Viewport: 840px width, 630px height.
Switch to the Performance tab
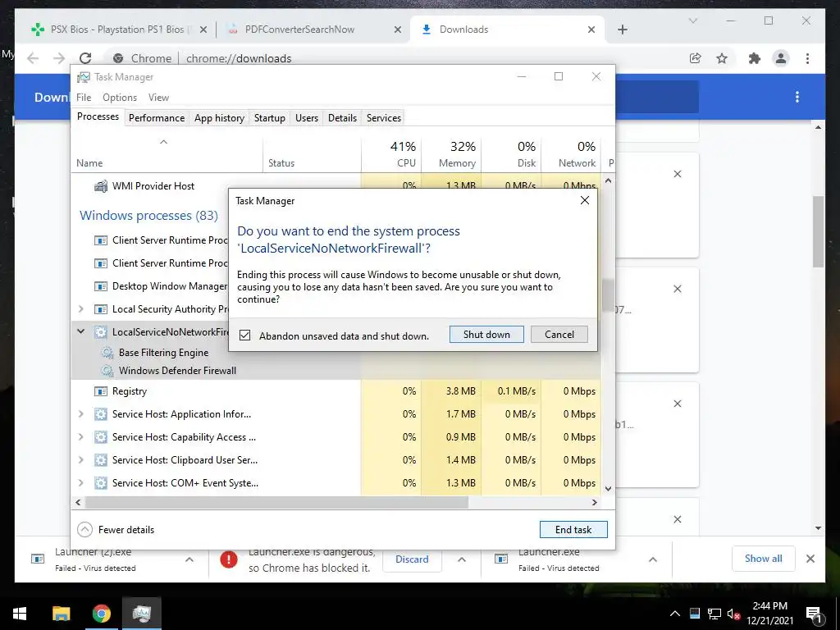[x=157, y=118]
